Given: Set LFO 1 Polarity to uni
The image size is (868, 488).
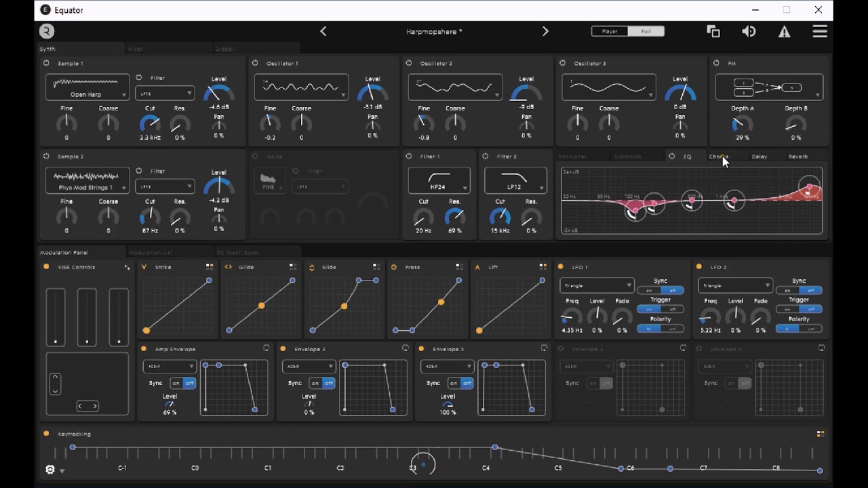Looking at the screenshot, I should [673, 329].
